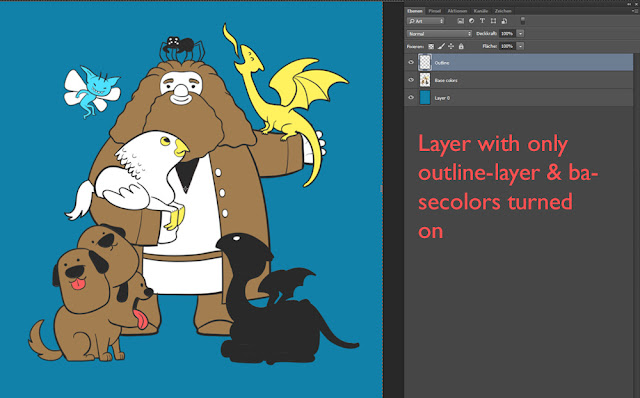Viewport: 640px width, 398px height.
Task: Toggle visibility of Layer 0
Action: 411,98
